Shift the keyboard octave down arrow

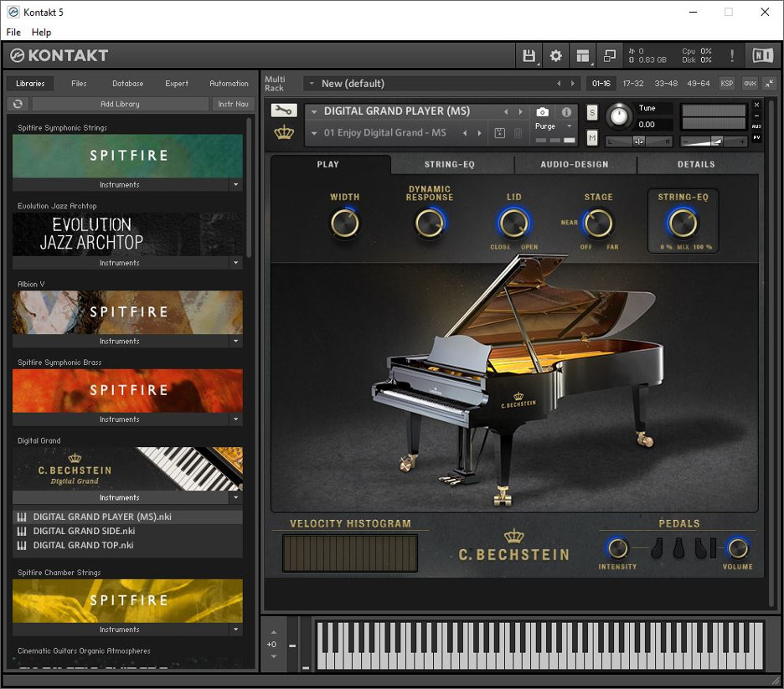(x=274, y=656)
